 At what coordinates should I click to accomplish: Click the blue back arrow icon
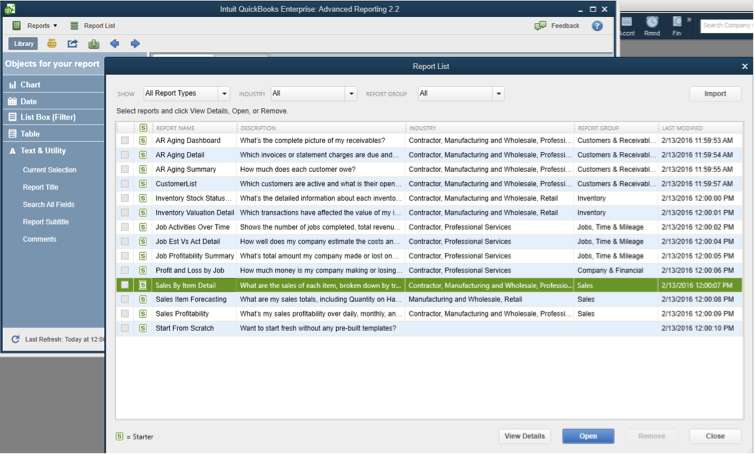(x=115, y=44)
